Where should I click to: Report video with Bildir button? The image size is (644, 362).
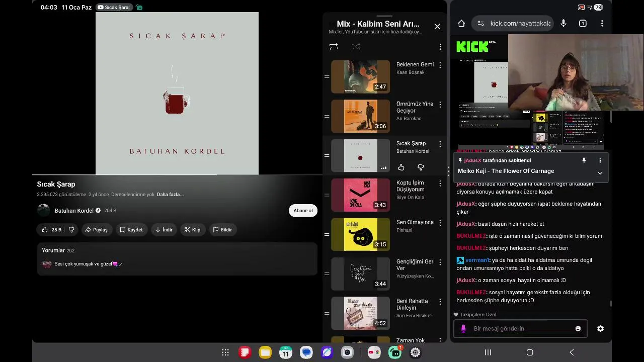[222, 230]
